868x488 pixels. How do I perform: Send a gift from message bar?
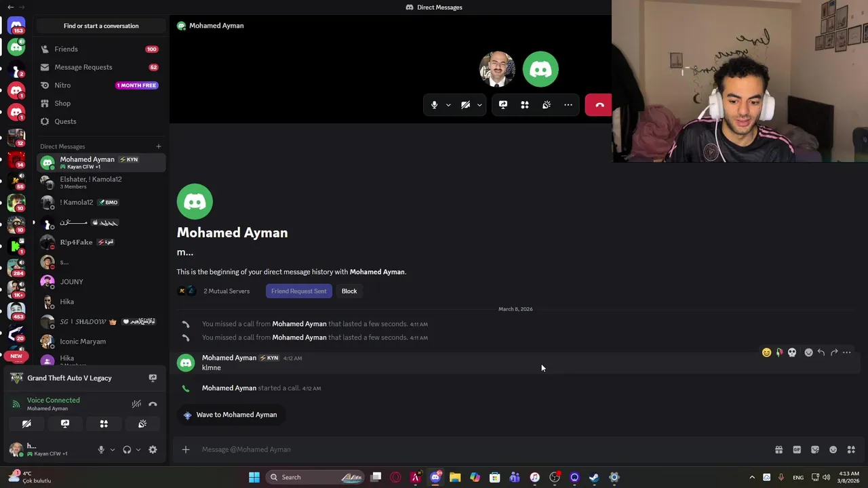point(778,449)
